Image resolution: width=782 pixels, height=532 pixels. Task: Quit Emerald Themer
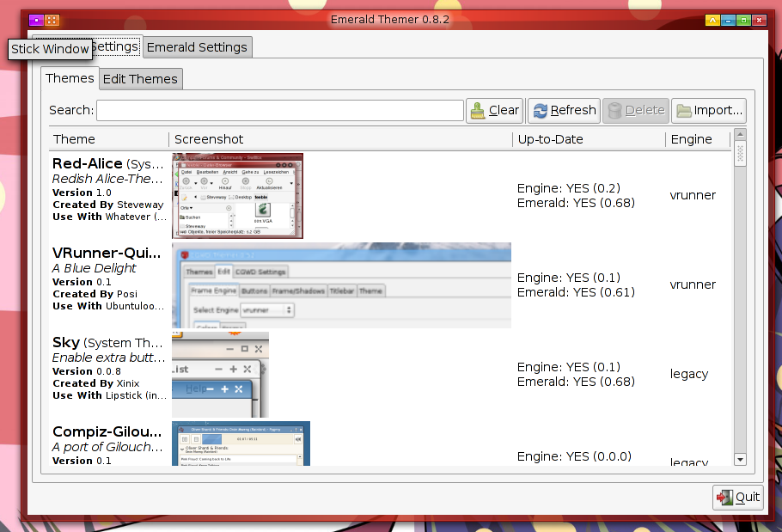pos(738,497)
